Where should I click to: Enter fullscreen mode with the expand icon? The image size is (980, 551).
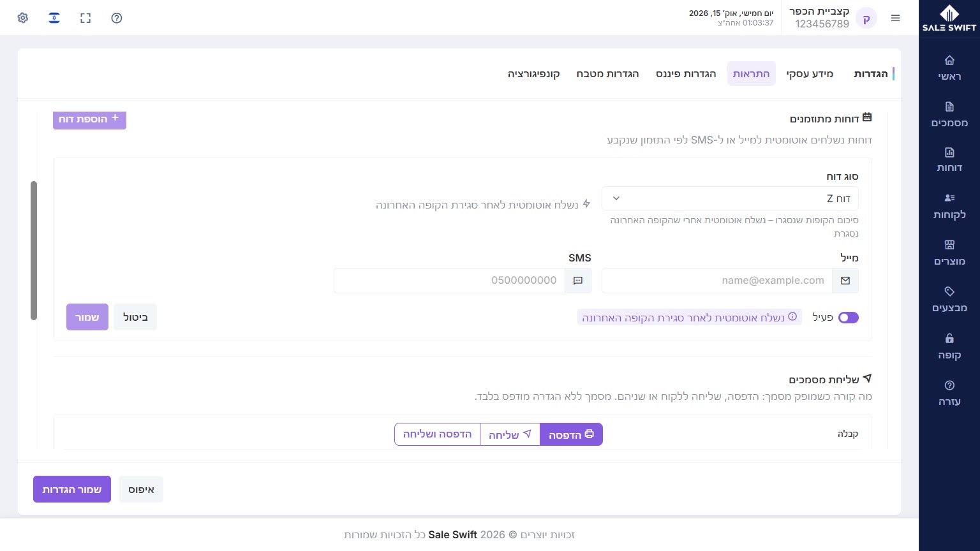(85, 18)
